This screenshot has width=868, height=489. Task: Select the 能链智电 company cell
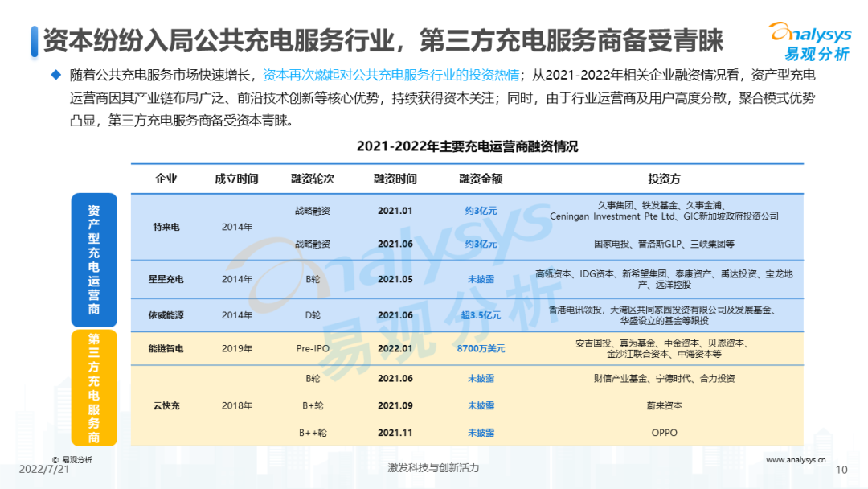click(166, 348)
